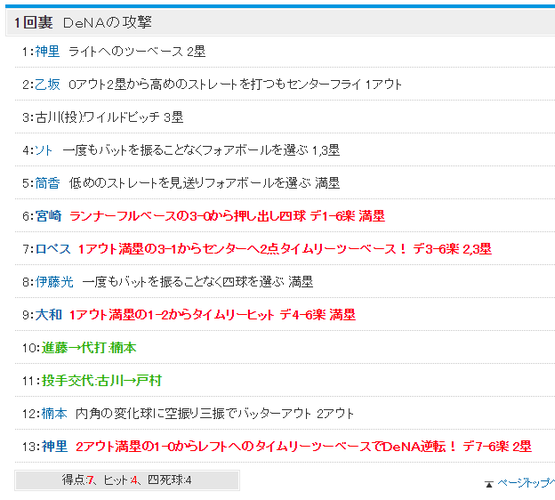The height and width of the screenshot is (500, 555).
Task: Select red text 押し出し四球 デ1-6楽 満塁
Action: pos(227,216)
